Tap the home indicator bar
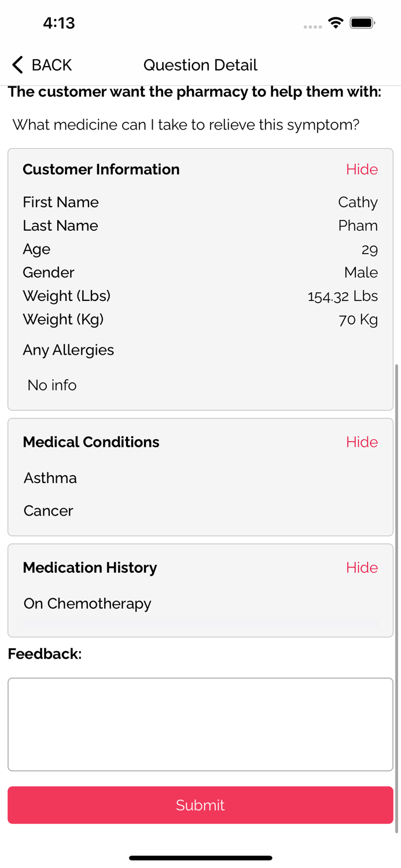 [x=200, y=858]
